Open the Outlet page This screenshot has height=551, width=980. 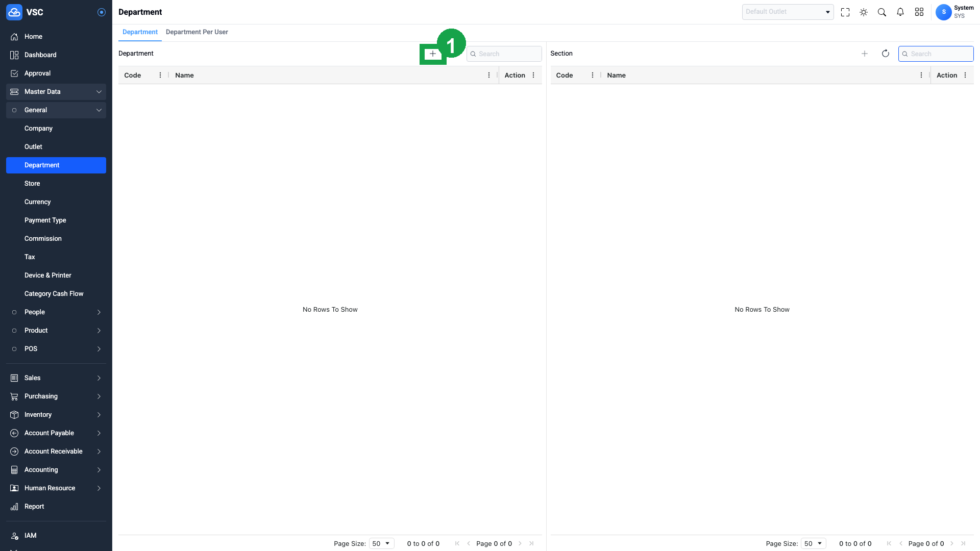click(56, 147)
